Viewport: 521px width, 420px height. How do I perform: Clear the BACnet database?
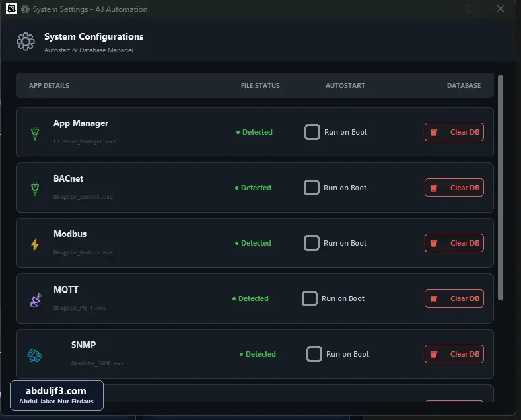tap(454, 188)
